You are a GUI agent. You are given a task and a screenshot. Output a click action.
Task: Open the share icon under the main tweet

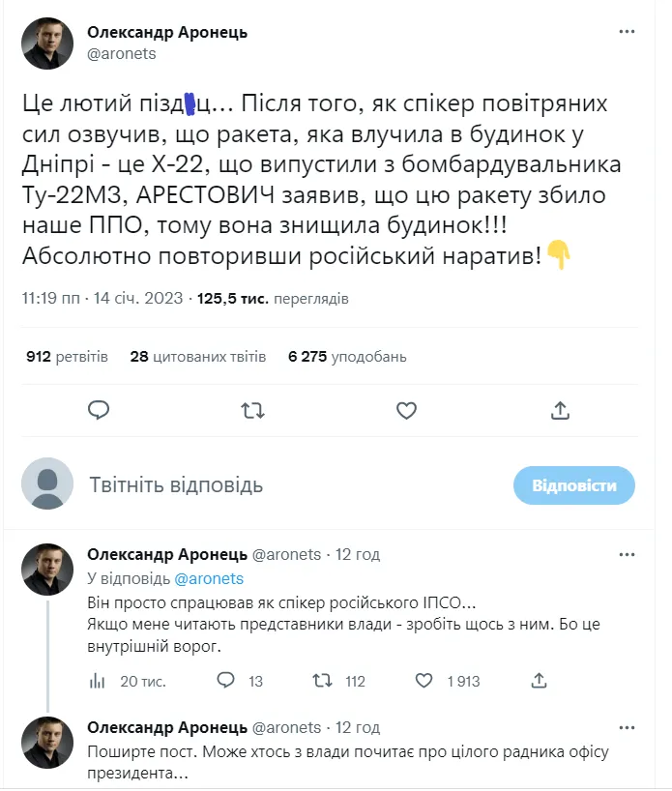[x=561, y=410]
